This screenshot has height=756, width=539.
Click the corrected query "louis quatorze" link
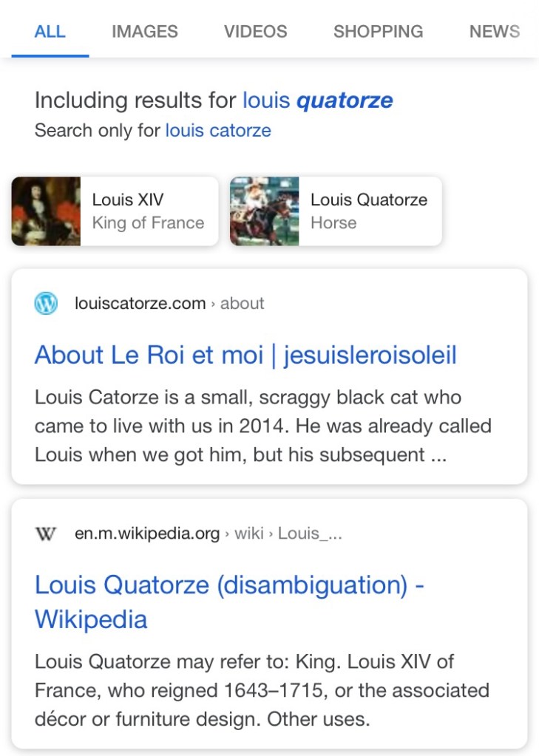click(x=318, y=101)
